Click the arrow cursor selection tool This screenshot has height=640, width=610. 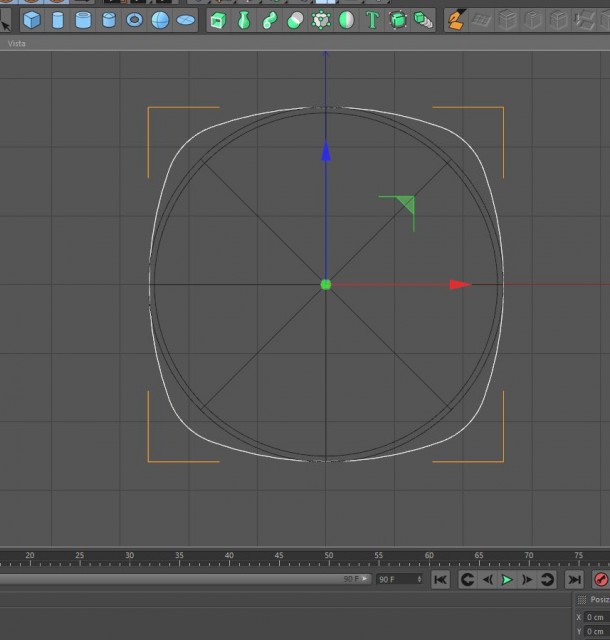[x=5, y=26]
